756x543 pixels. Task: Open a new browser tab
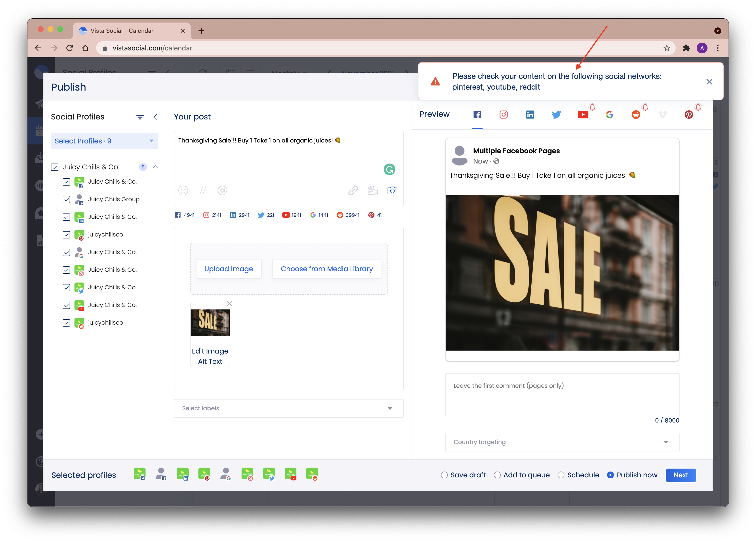point(201,31)
